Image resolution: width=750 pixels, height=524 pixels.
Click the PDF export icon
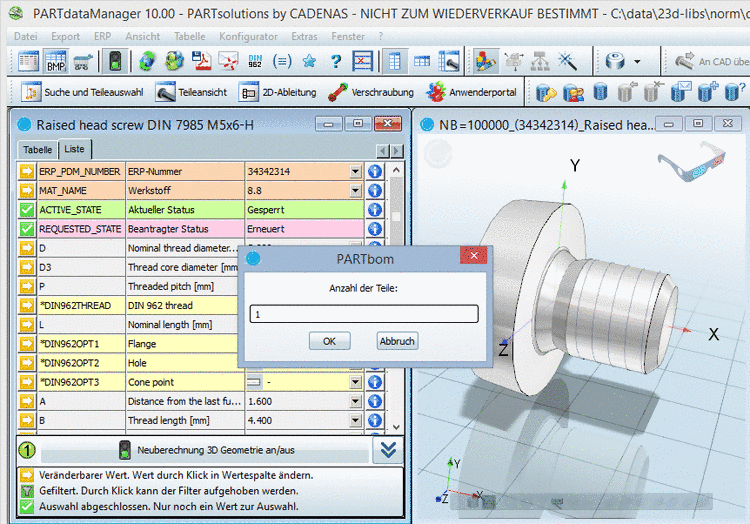click(x=203, y=61)
